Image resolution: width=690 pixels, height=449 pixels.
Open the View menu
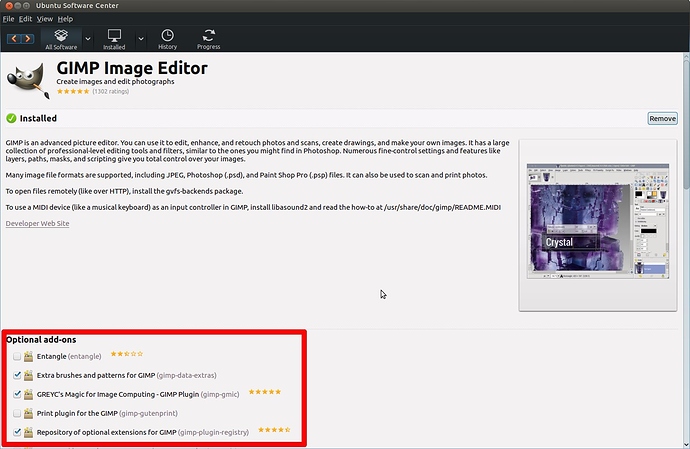(44, 19)
